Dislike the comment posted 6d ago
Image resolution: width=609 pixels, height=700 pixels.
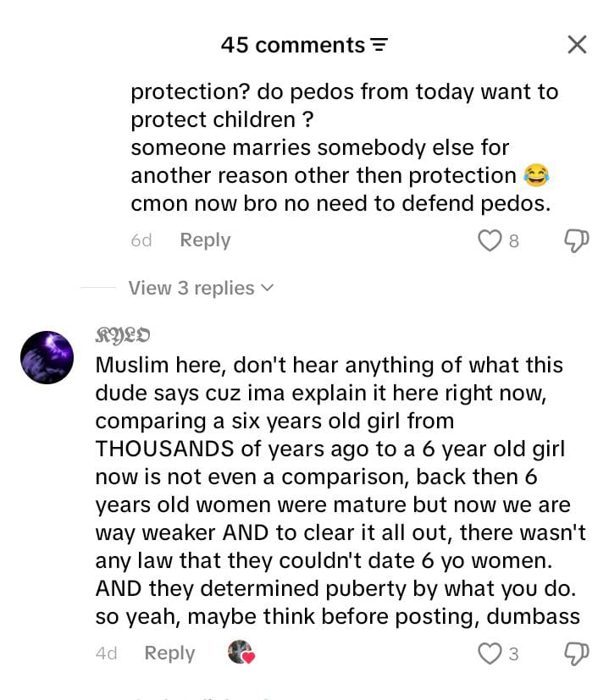pyautogui.click(x=576, y=240)
